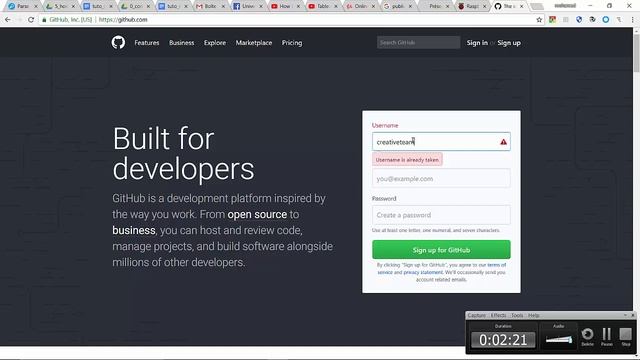This screenshot has width=640, height=360.
Task: Click the red warning icon in Username field
Action: tap(503, 142)
